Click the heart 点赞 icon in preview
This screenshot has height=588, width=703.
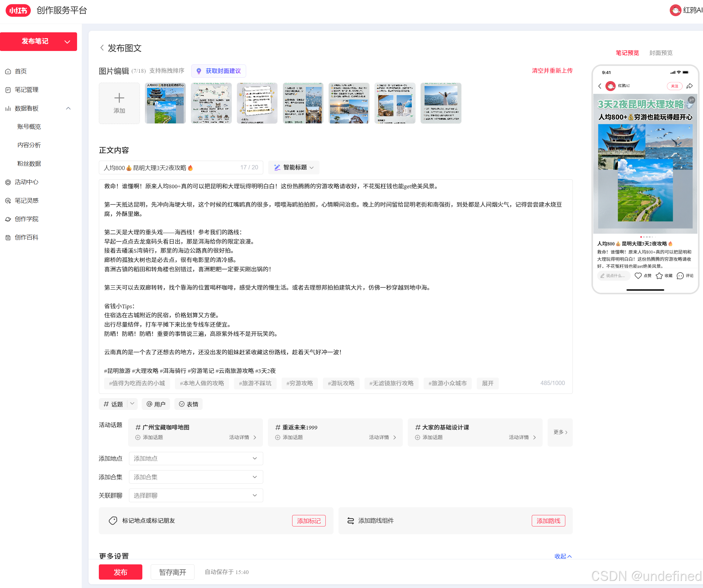click(638, 276)
